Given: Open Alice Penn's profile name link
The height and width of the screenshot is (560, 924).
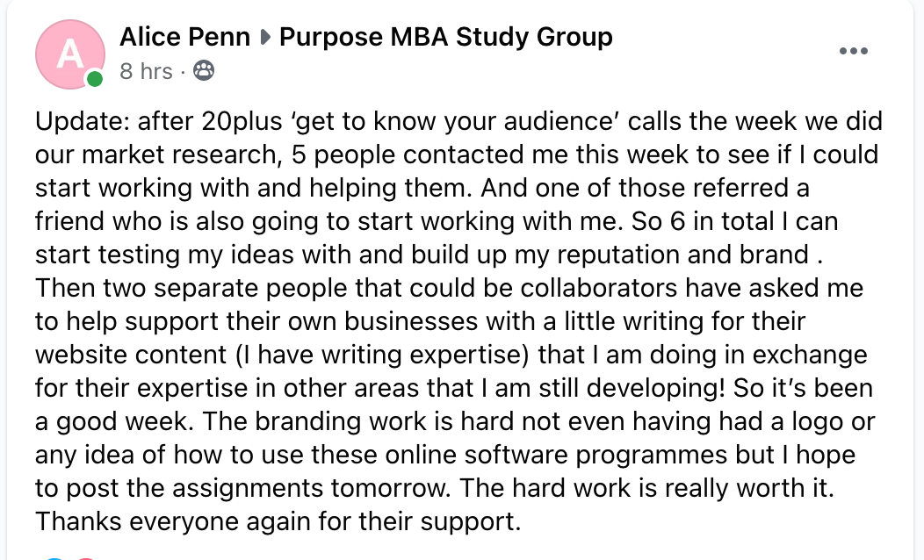Looking at the screenshot, I should tap(185, 37).
